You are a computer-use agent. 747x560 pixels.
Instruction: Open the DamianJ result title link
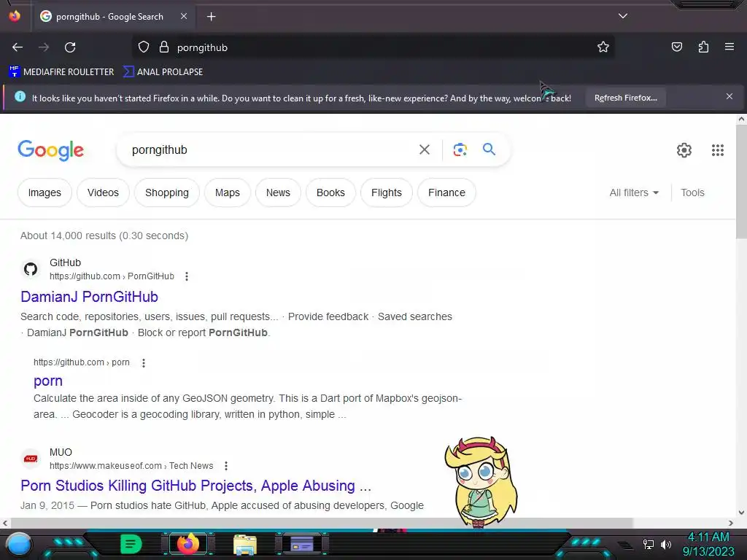pyautogui.click(x=89, y=297)
